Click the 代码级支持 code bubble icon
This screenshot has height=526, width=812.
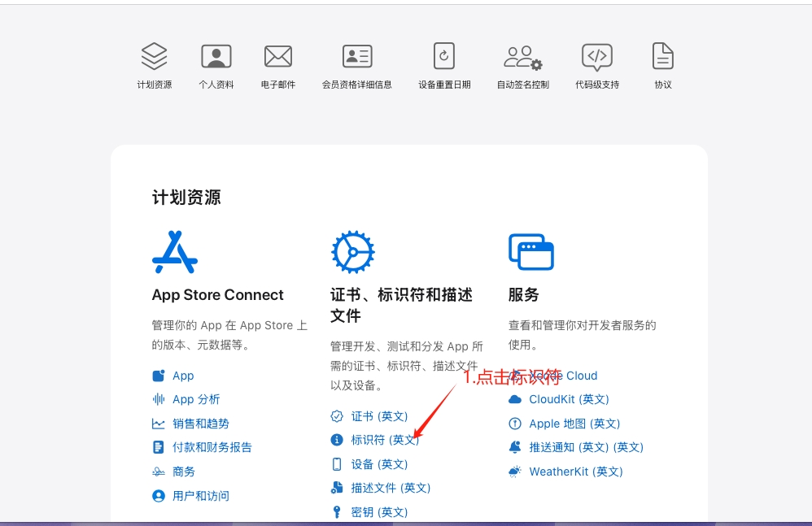coord(597,57)
